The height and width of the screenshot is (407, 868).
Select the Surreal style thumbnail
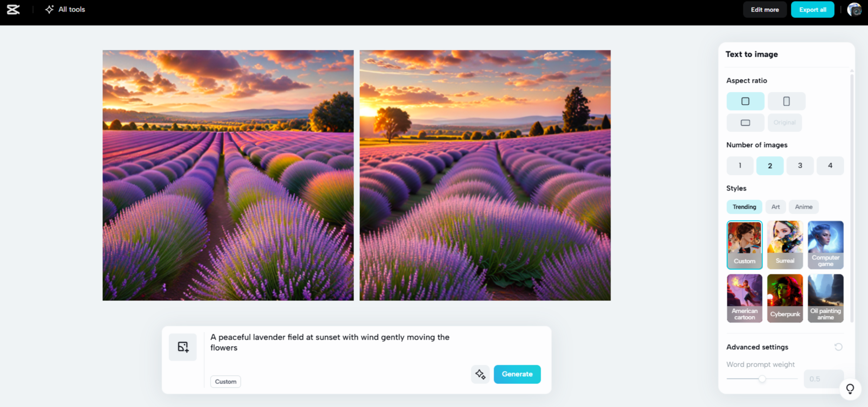point(785,245)
